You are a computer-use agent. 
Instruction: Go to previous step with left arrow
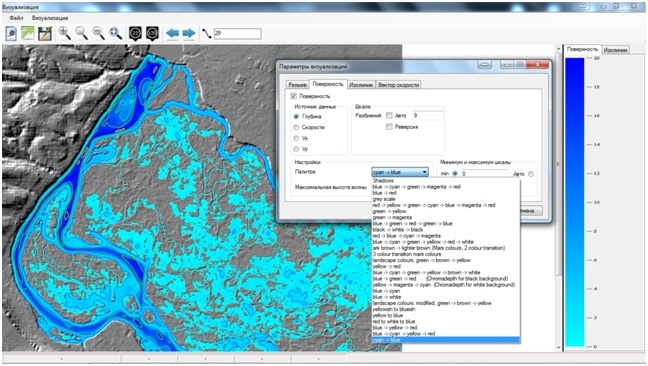point(172,33)
